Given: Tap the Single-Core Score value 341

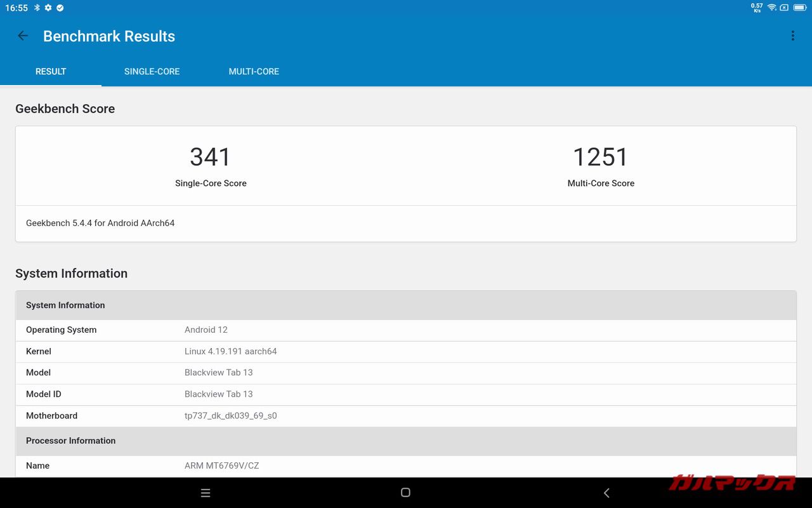Looking at the screenshot, I should tap(210, 157).
